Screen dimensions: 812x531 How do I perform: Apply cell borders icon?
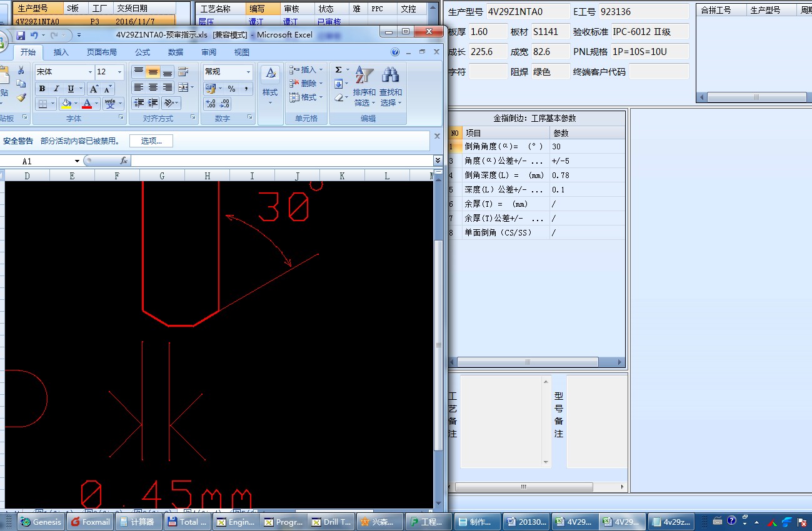[42, 104]
